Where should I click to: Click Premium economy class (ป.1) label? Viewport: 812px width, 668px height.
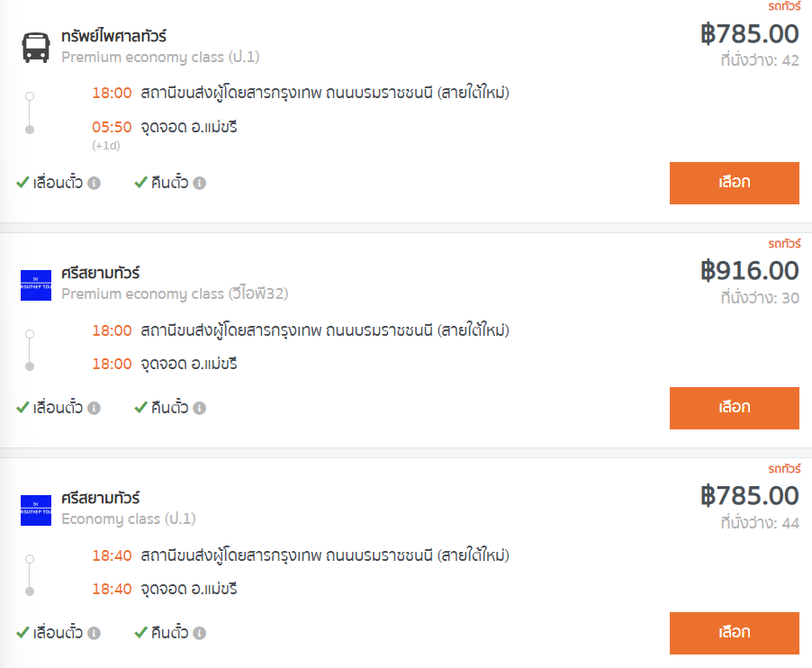[x=160, y=57]
